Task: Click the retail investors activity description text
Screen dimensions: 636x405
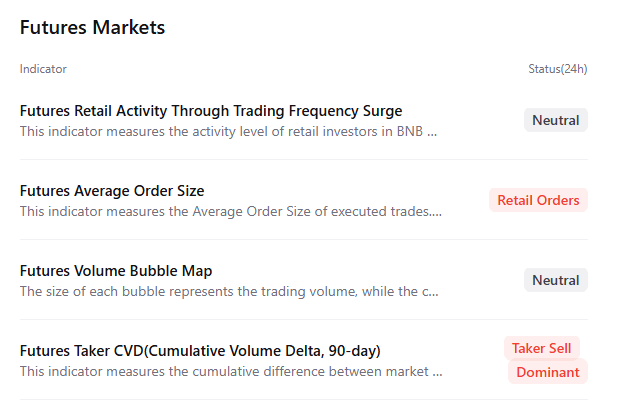Action: (220, 131)
